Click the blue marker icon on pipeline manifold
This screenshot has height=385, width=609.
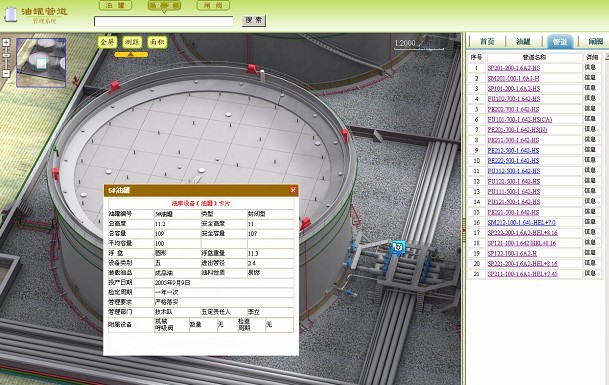(398, 247)
